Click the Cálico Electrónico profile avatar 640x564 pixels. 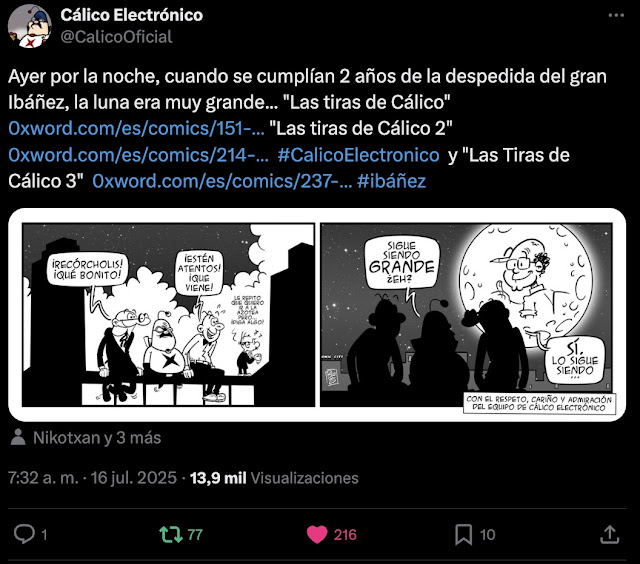coord(29,26)
